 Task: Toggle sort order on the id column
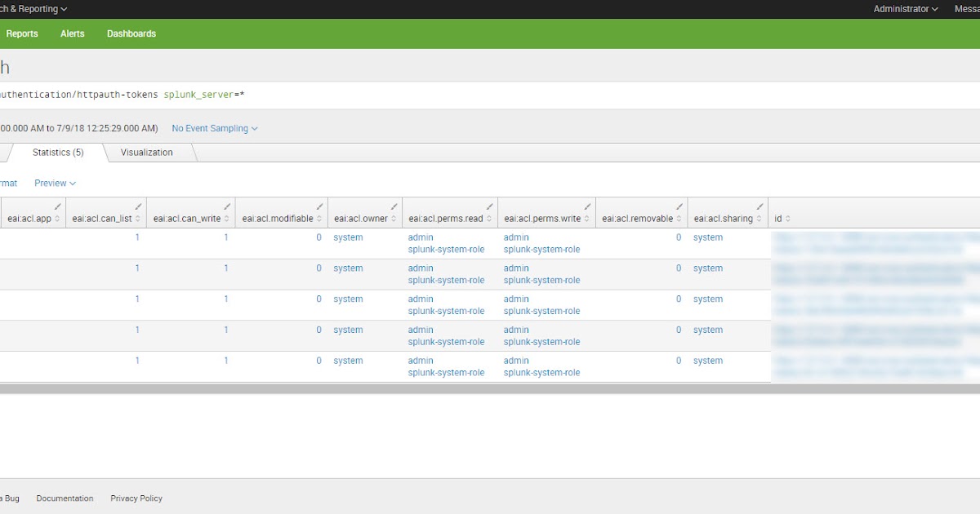tap(789, 218)
